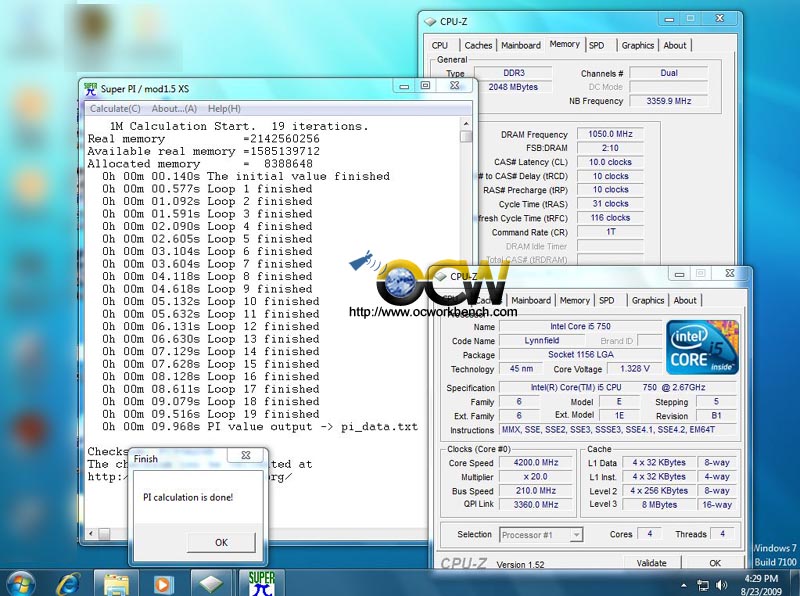Click the '1T' Command Rate value
Screen dimensions: 800x596
610,232
